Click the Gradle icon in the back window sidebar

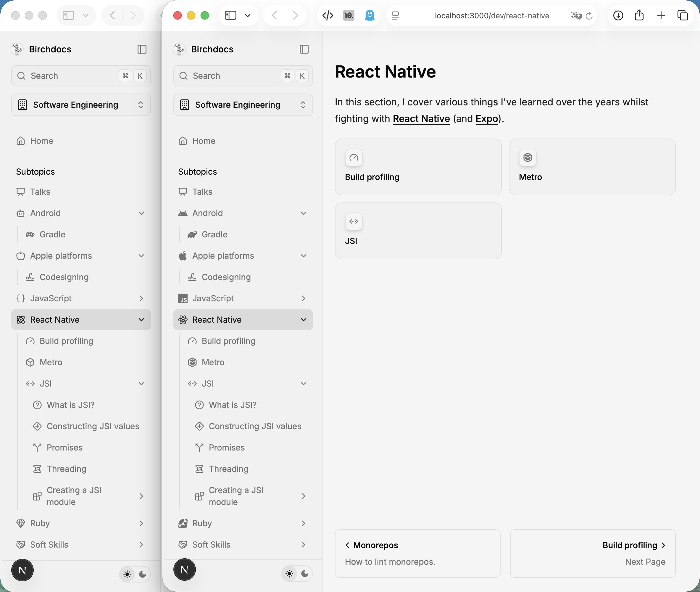pos(30,235)
